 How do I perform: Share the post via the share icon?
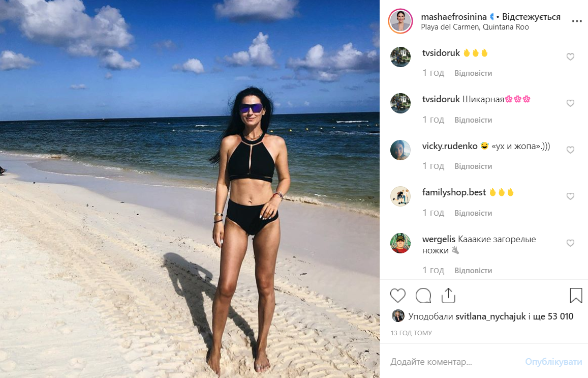448,296
